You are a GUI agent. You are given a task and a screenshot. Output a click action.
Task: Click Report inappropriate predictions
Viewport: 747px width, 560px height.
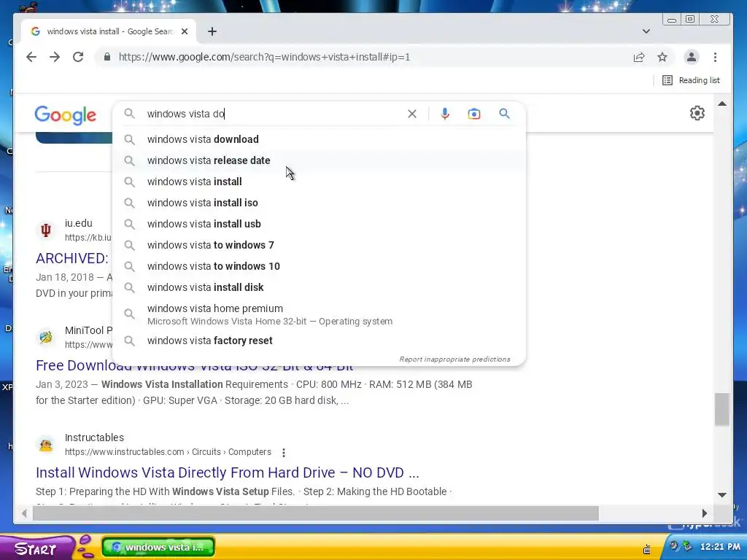454,359
